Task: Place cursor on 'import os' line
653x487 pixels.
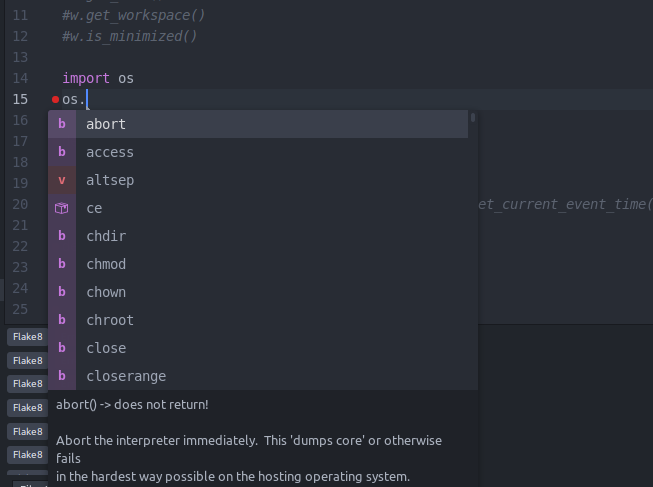Action: point(98,78)
